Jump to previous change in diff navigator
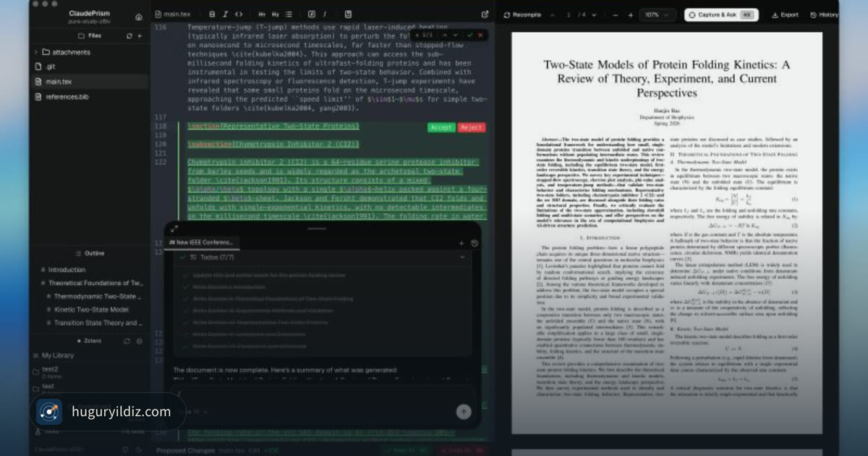This screenshot has height=456, width=868. click(446, 35)
